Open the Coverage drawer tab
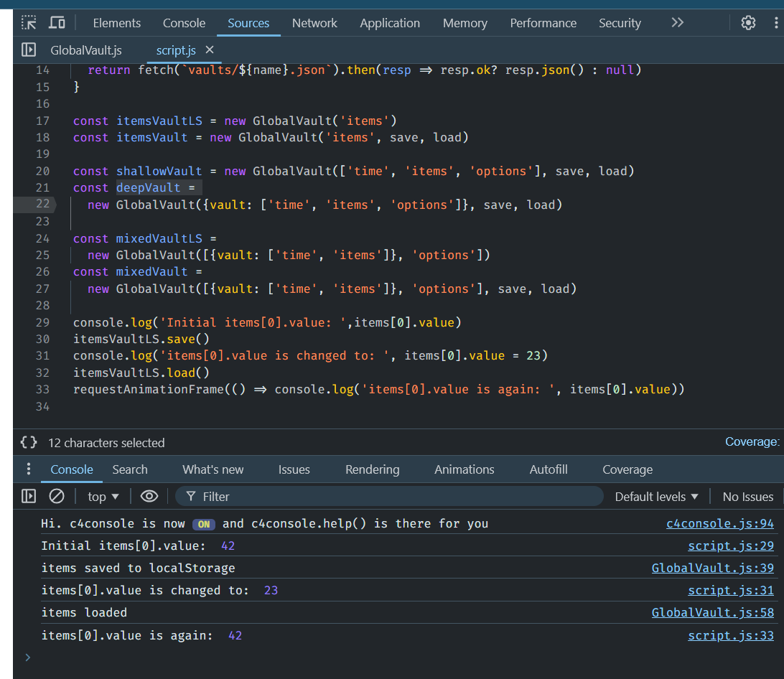This screenshot has height=679, width=784. click(x=627, y=469)
